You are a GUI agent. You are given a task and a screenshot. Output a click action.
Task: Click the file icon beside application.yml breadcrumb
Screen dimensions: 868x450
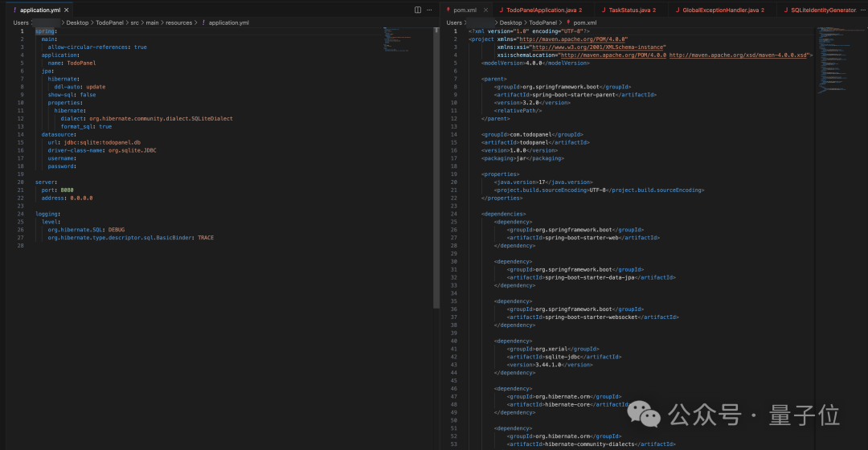click(x=203, y=22)
